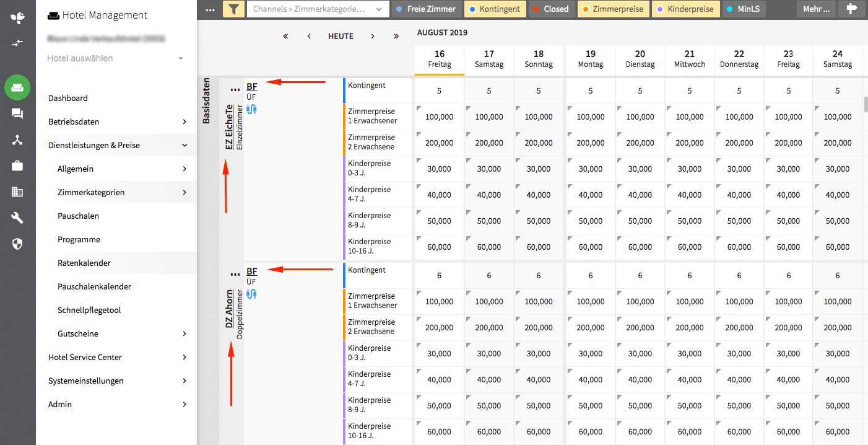Open the shield security icon in the left rail
The width and height of the screenshot is (868, 445).
click(x=17, y=244)
